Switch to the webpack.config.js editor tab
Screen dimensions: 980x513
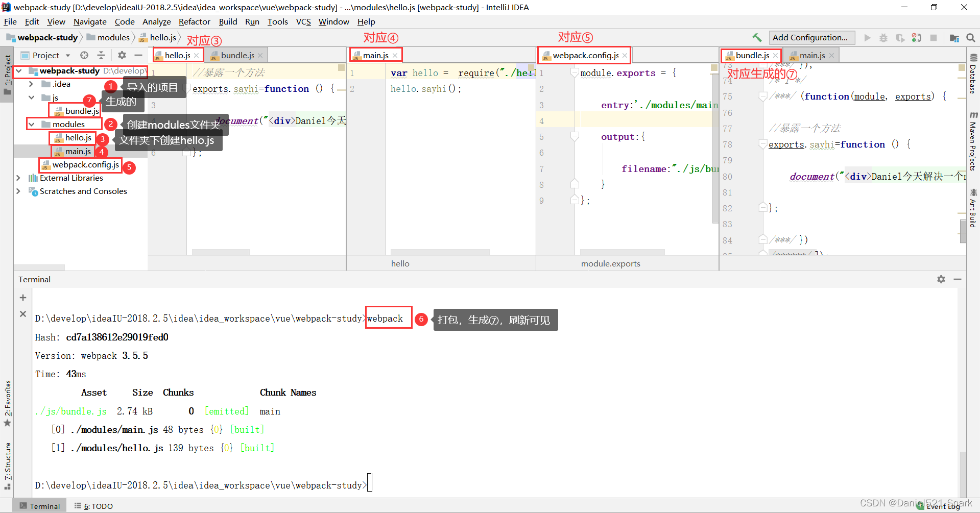pos(585,55)
